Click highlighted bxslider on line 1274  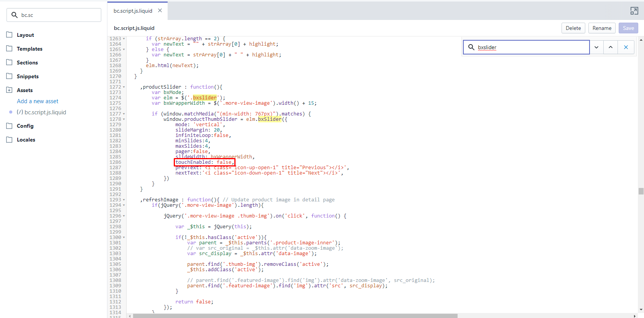(205, 98)
